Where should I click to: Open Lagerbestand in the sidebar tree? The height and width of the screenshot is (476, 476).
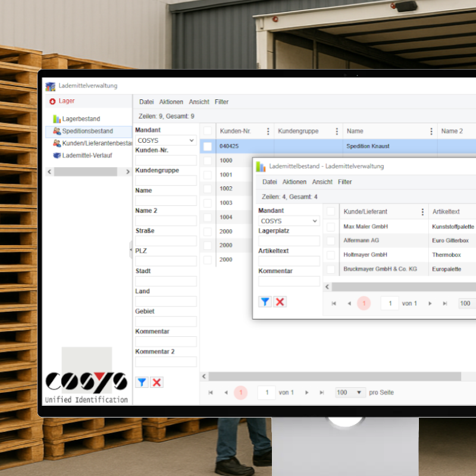pyautogui.click(x=81, y=118)
